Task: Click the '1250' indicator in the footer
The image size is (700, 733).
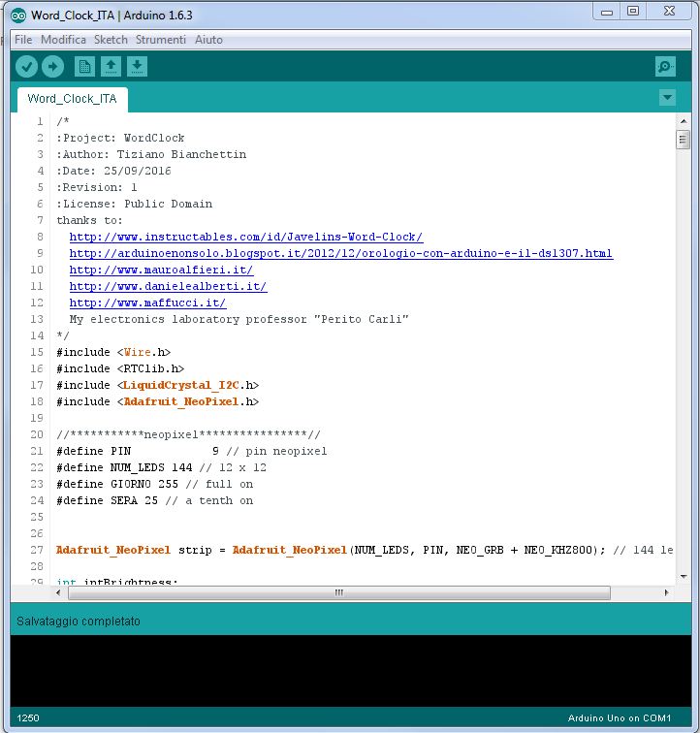Action: click(x=28, y=718)
